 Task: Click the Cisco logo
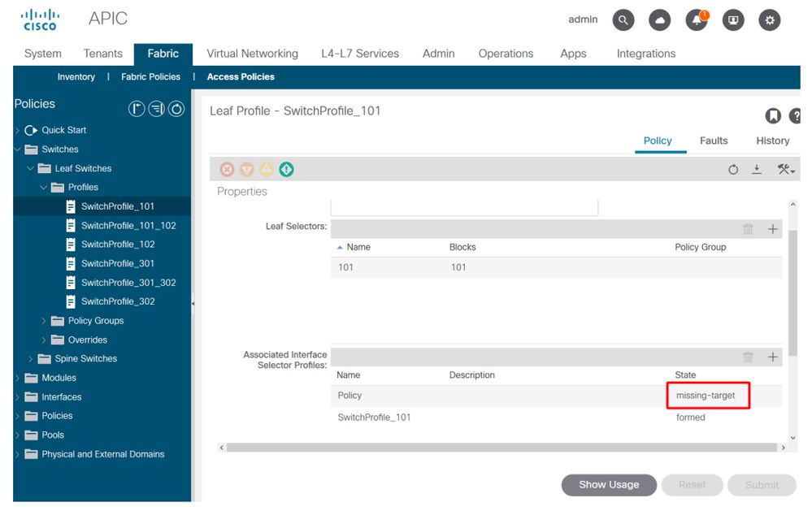coord(40,19)
